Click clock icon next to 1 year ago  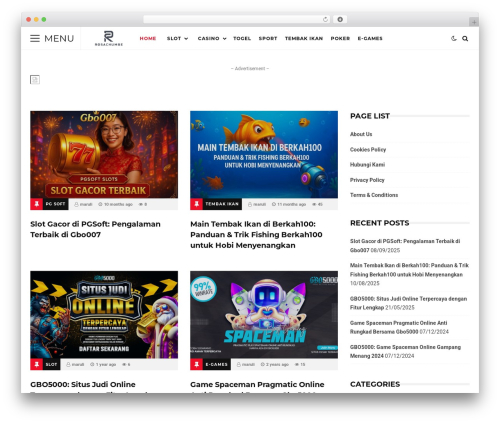pos(92,364)
